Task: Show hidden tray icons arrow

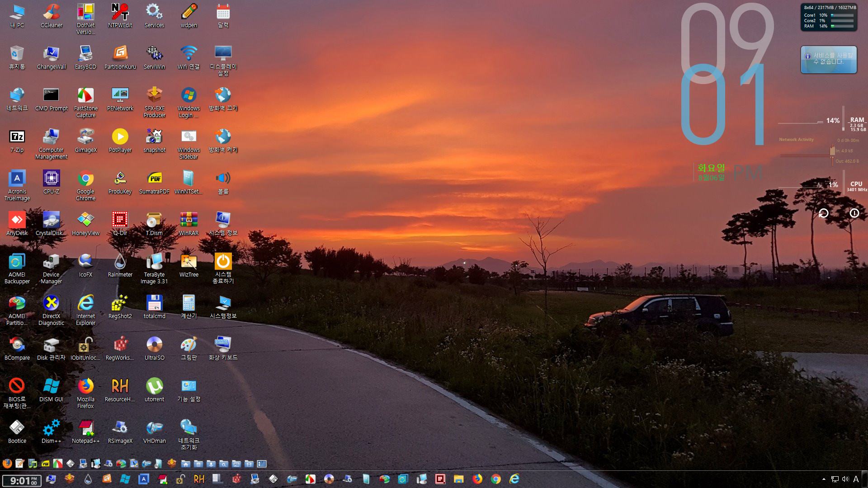Action: click(824, 479)
